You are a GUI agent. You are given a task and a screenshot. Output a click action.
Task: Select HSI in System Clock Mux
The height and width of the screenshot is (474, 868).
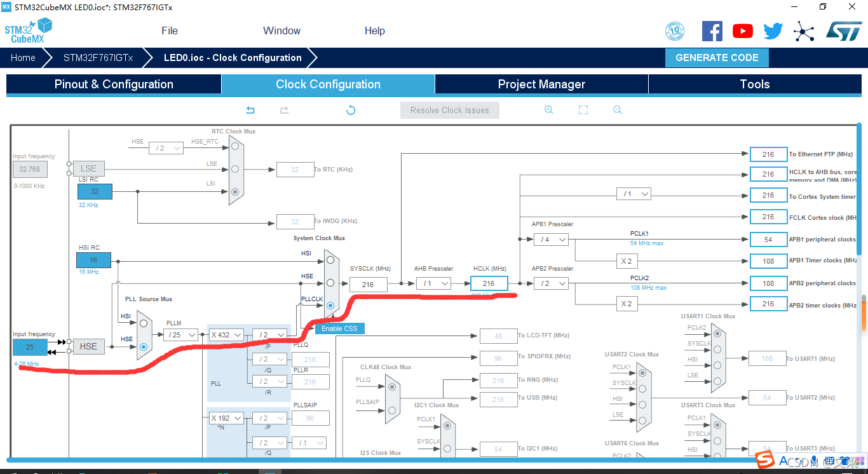pyautogui.click(x=330, y=261)
